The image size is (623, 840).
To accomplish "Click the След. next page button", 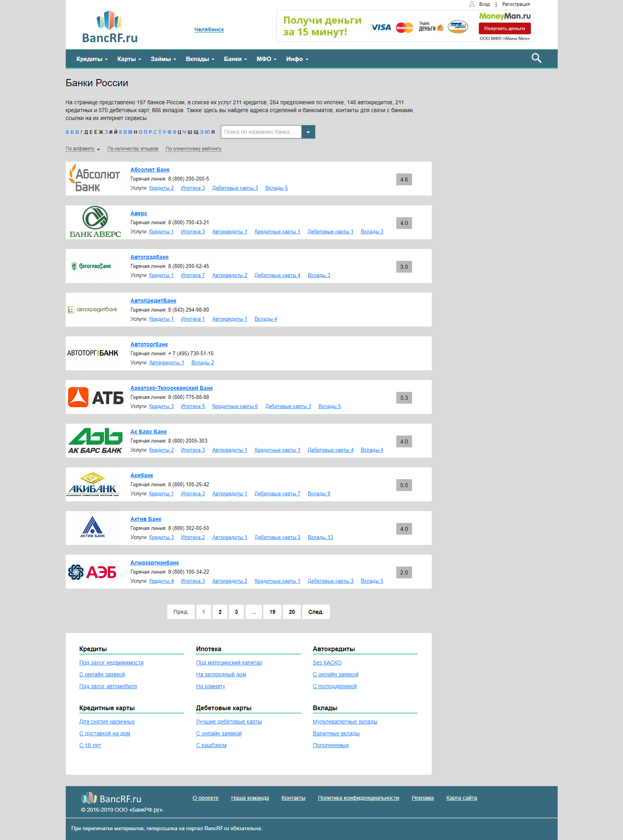I will click(316, 612).
